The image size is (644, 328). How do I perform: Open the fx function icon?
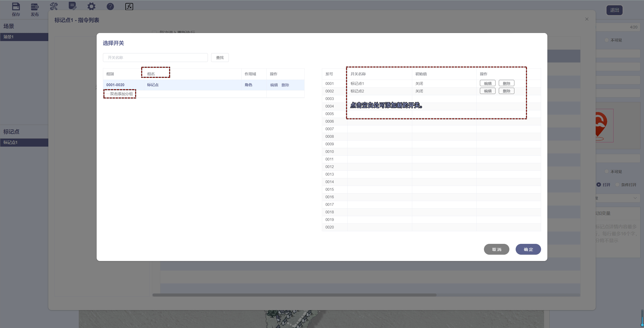[129, 7]
